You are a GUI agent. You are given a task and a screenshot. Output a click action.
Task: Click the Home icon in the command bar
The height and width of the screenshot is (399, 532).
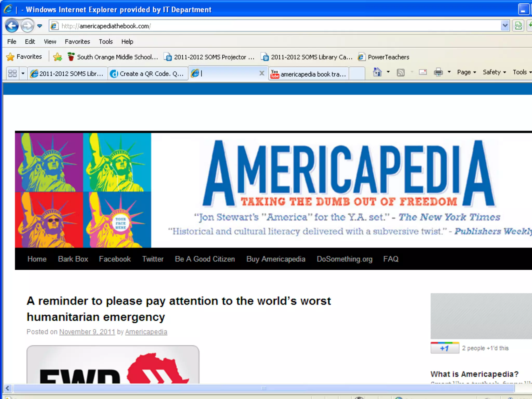[377, 72]
